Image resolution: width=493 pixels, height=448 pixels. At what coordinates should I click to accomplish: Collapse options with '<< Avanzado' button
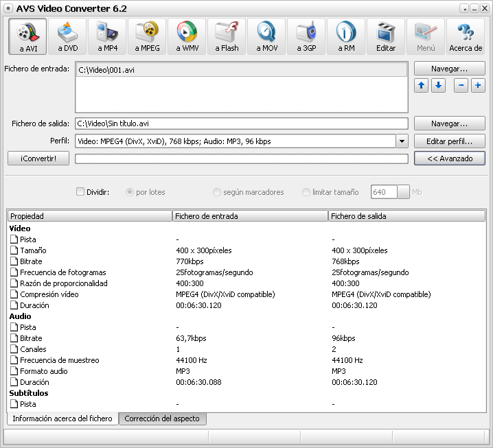point(450,158)
